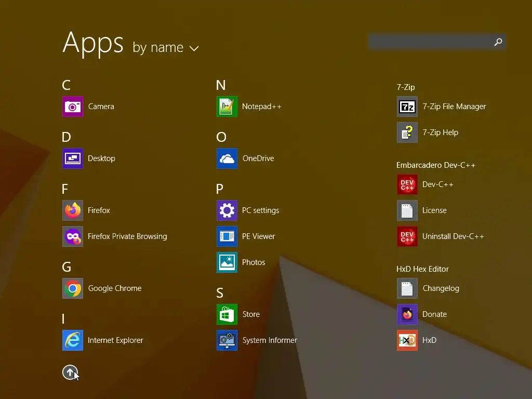Screen dimensions: 532x399
Task: Click the '7-Zip File Manager' label text
Action: click(x=454, y=107)
